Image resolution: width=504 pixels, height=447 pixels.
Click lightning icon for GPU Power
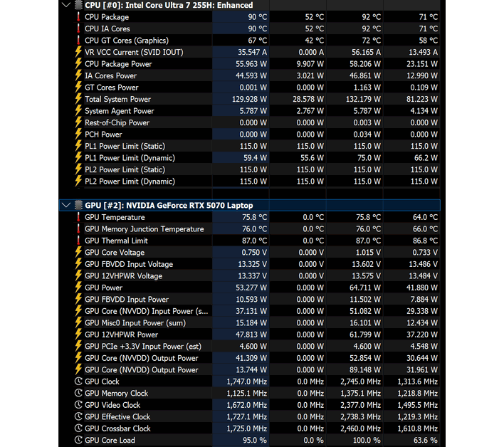[78, 288]
